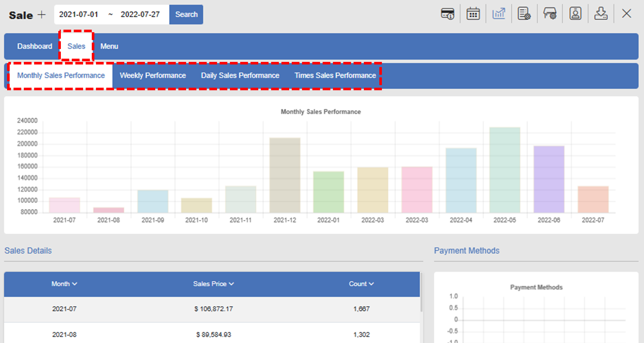The image size is (644, 343).
Task: Open the staff profile badge icon
Action: [575, 14]
